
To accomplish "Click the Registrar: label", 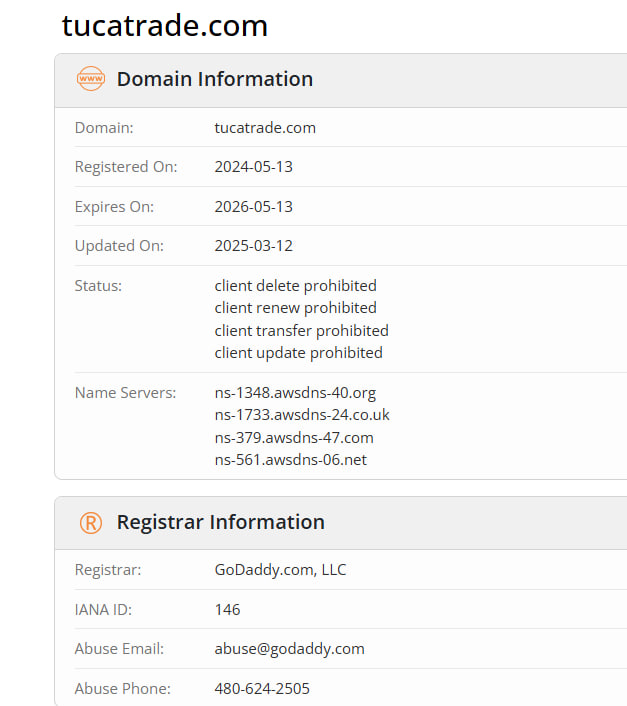I will pos(108,570).
